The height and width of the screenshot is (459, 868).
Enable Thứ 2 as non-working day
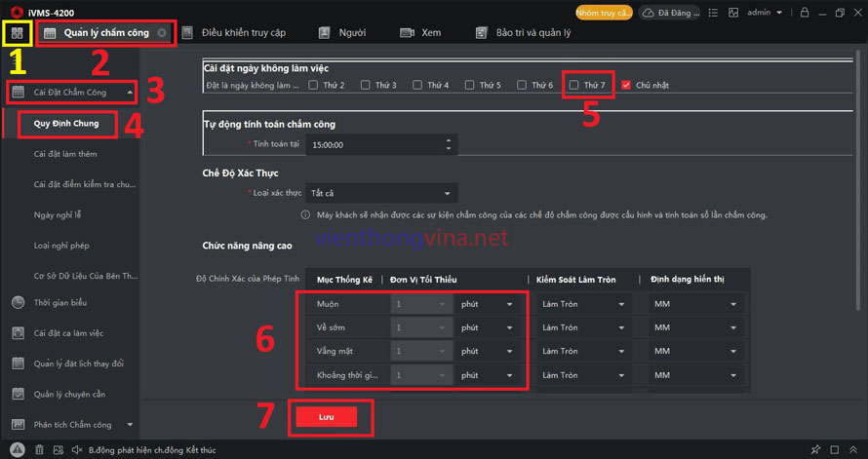tap(313, 85)
